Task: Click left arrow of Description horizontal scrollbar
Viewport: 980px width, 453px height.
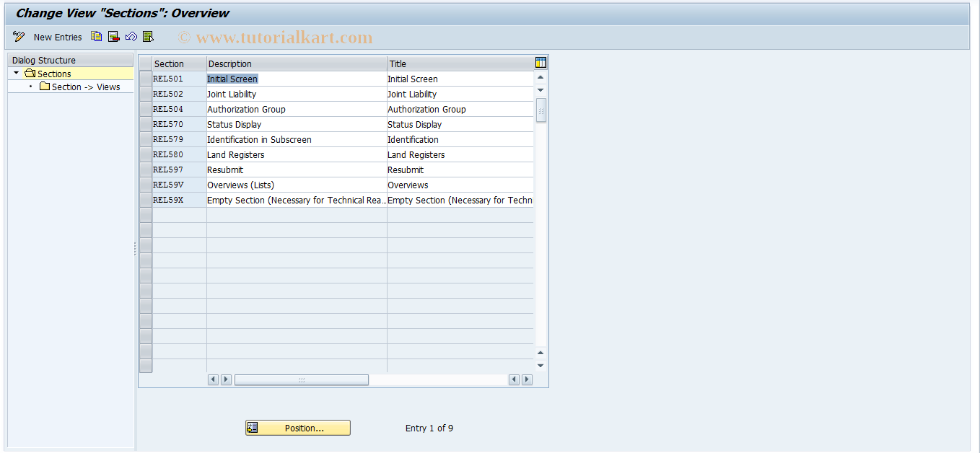Action: click(x=213, y=379)
